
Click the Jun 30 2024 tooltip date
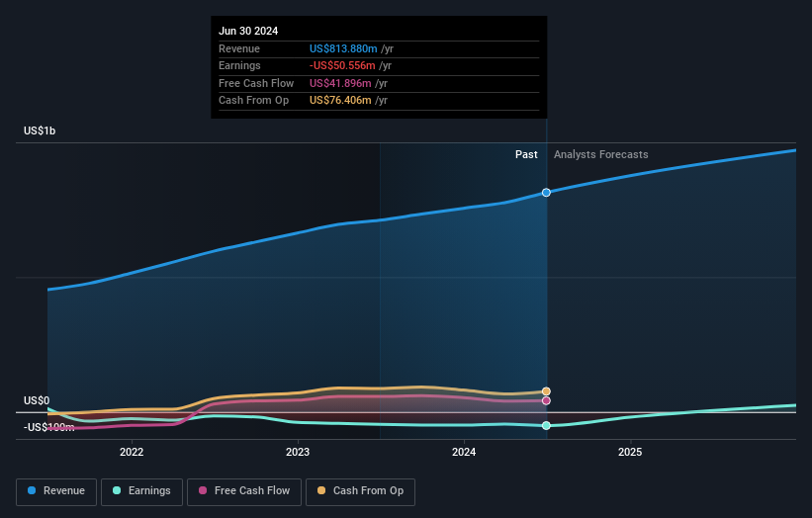tap(248, 31)
